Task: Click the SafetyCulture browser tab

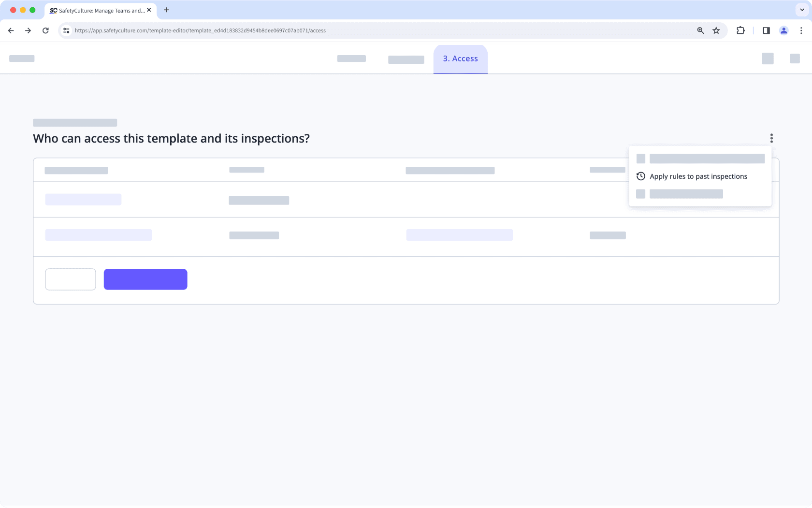Action: point(97,10)
